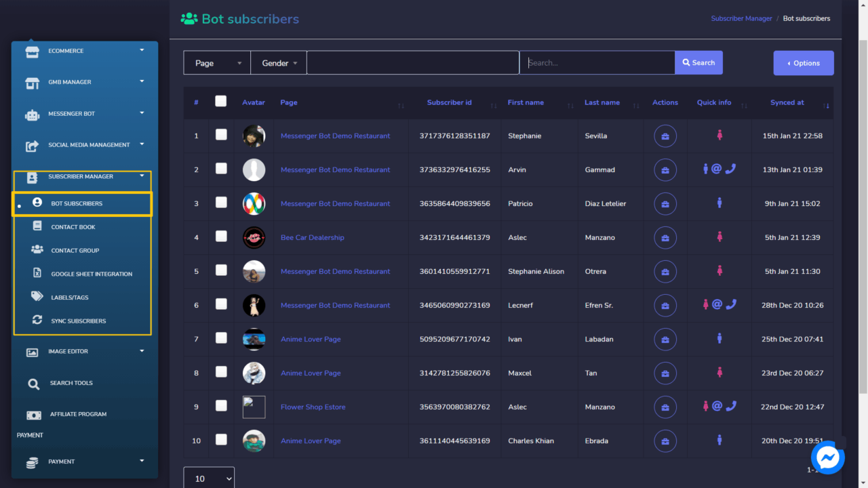Viewport: 868px width, 488px height.
Task: Select Google Sheet Integration menu item
Action: 92,274
